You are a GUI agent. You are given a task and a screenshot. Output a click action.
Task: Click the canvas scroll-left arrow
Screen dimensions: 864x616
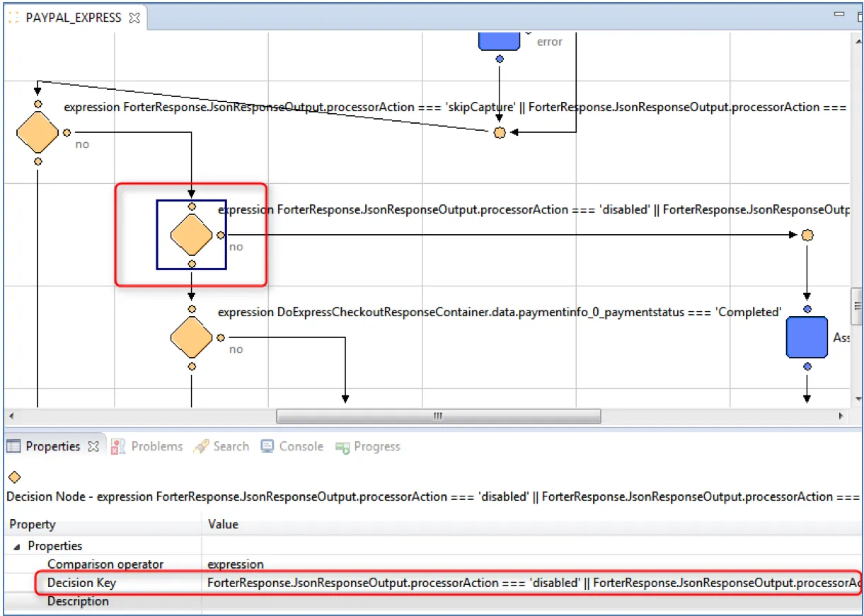10,416
